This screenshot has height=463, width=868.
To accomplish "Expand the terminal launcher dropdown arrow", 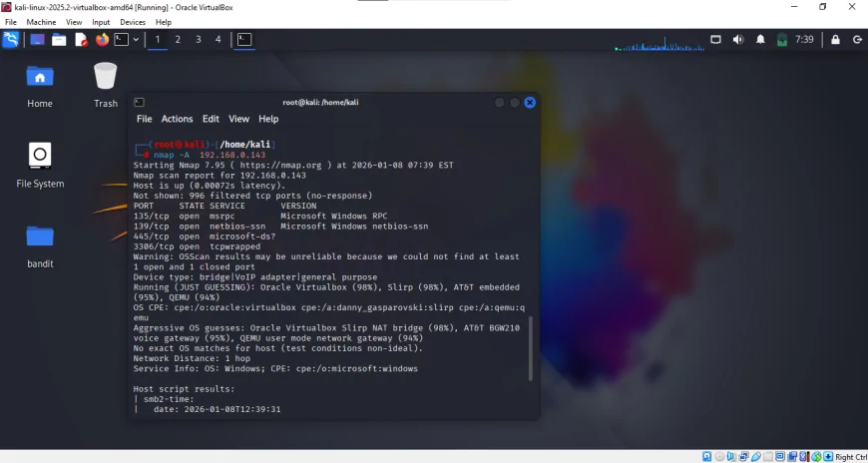I will [136, 40].
